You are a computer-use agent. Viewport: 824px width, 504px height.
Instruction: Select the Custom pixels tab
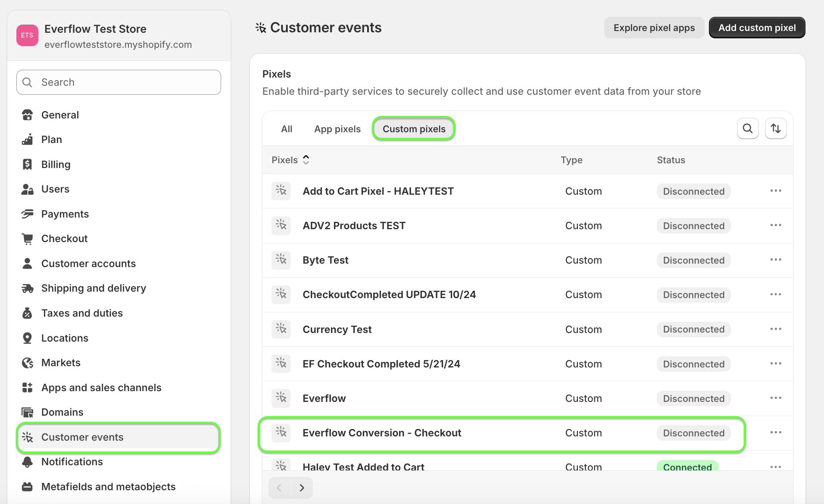click(414, 129)
